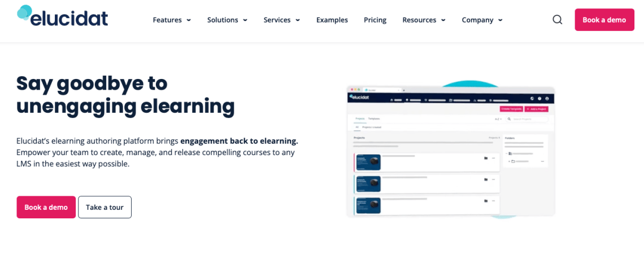Click the folder icon on first project row
The width and height of the screenshot is (644, 255).
(x=485, y=159)
